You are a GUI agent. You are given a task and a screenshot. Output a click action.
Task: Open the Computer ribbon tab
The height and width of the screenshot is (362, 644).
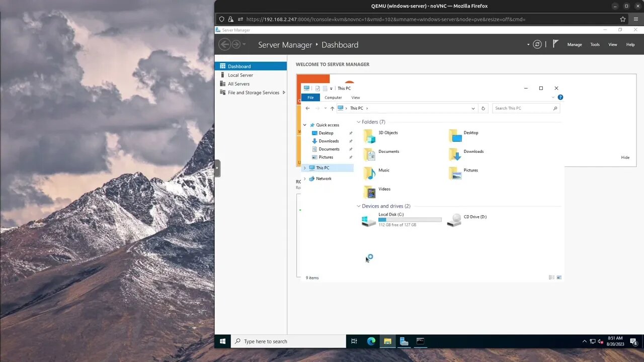333,98
